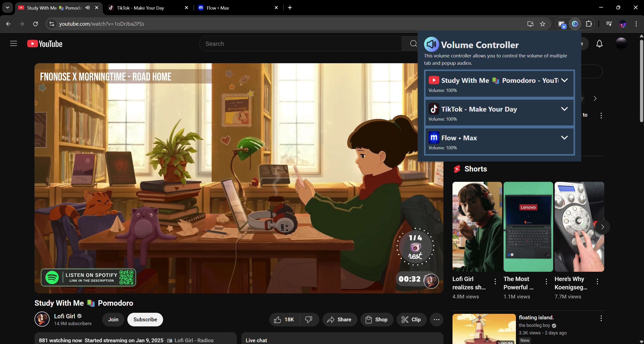Click the Shop button
This screenshot has height=344, width=644.
click(377, 320)
